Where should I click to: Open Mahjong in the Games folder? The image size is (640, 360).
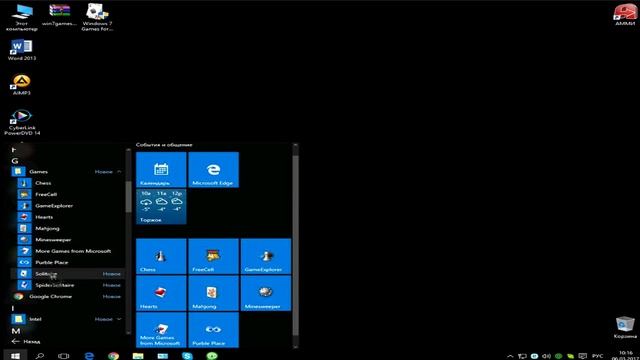point(67,229)
